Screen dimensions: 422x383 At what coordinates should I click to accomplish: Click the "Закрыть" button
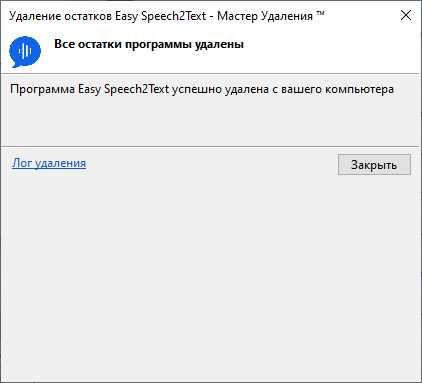374,164
